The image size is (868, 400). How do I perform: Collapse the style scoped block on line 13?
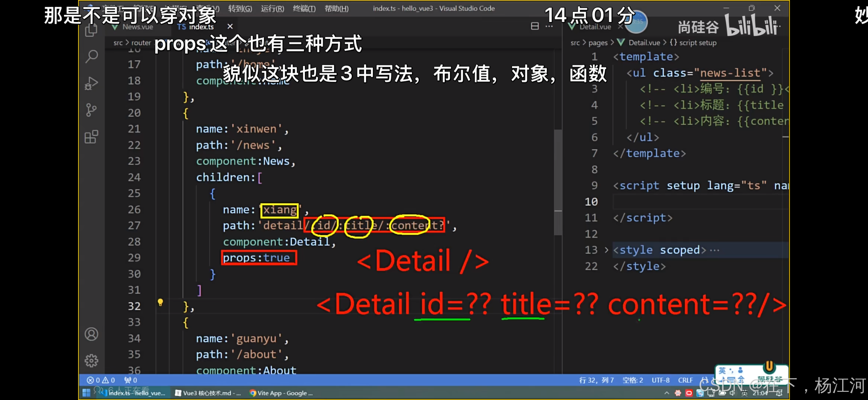(606, 250)
